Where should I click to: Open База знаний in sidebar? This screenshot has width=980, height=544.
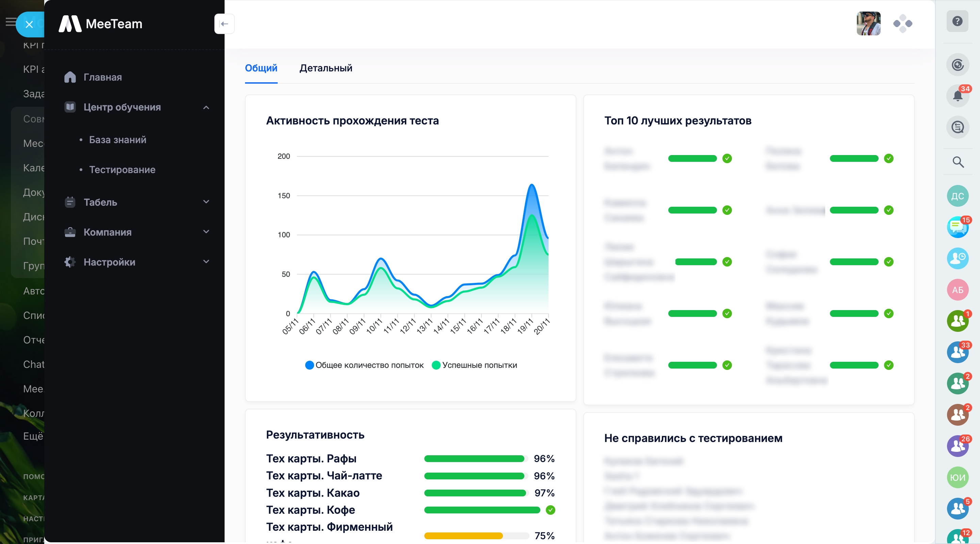tap(117, 140)
